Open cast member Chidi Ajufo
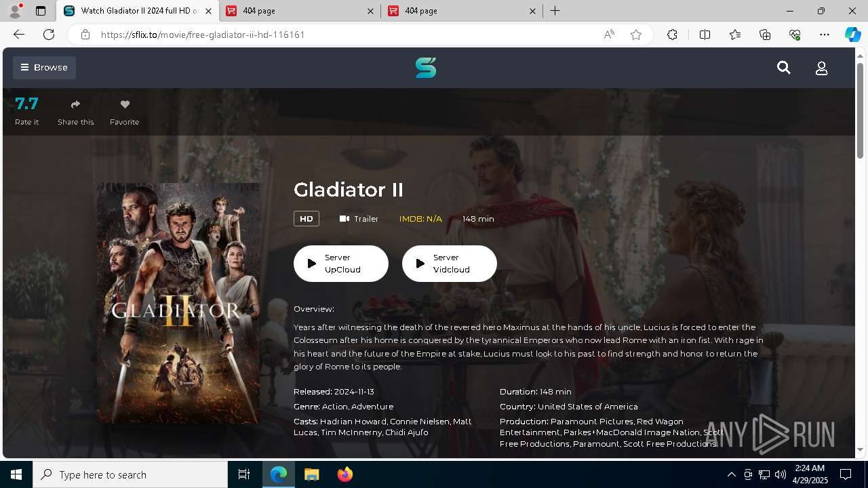 coord(407,432)
